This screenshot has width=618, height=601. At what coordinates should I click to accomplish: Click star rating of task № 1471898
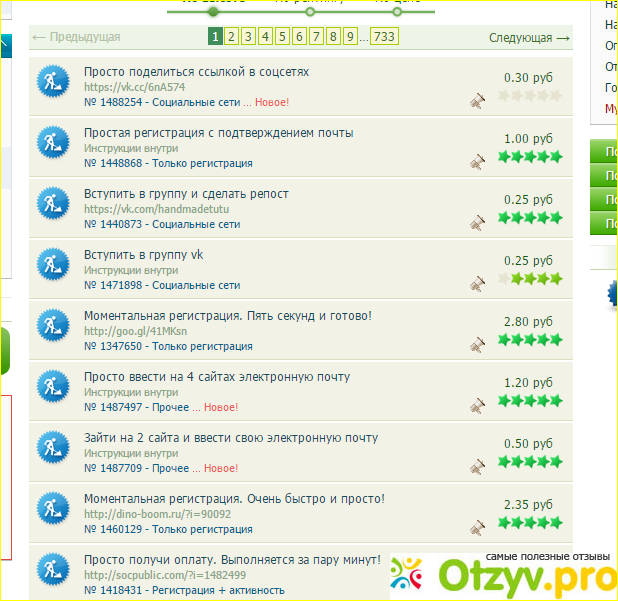530,279
